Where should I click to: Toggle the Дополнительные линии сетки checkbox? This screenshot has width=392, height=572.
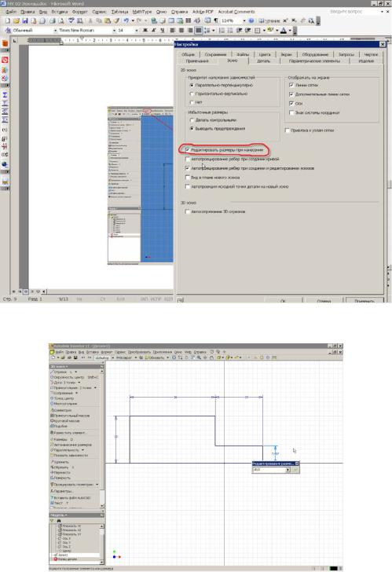pyautogui.click(x=291, y=94)
